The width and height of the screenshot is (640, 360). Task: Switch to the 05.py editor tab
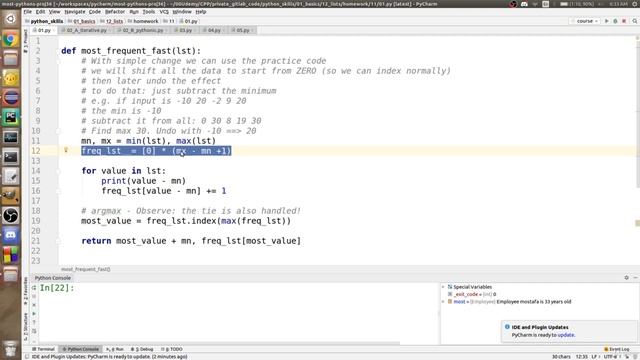pos(242,30)
